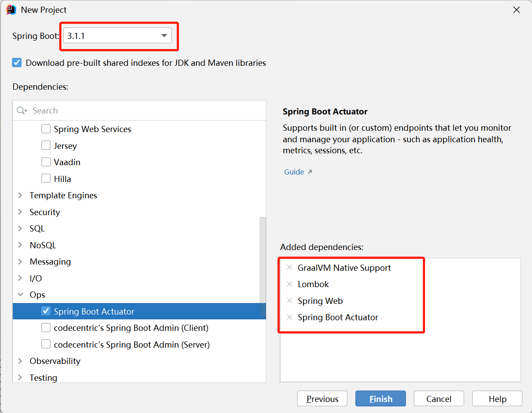Check the Spring Web Services dependency

coord(46,129)
